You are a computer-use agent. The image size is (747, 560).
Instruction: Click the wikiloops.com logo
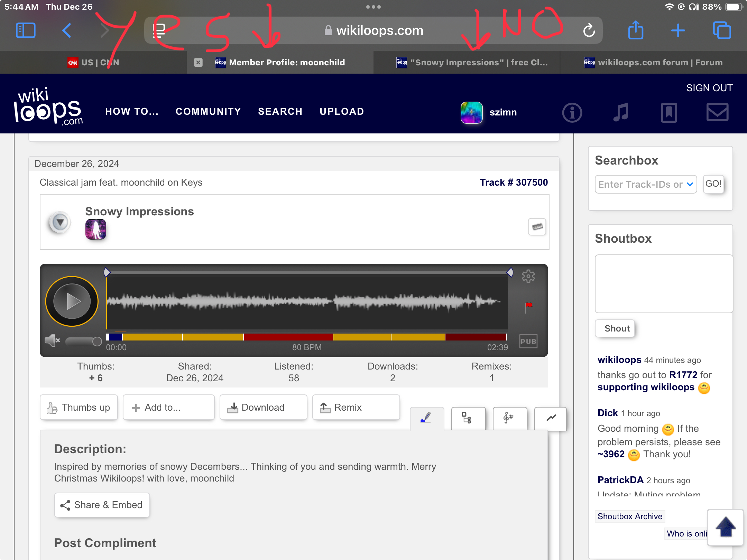click(48, 106)
